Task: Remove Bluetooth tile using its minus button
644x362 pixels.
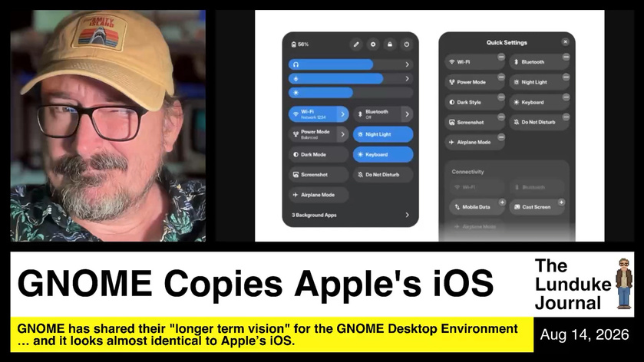Action: [566, 57]
